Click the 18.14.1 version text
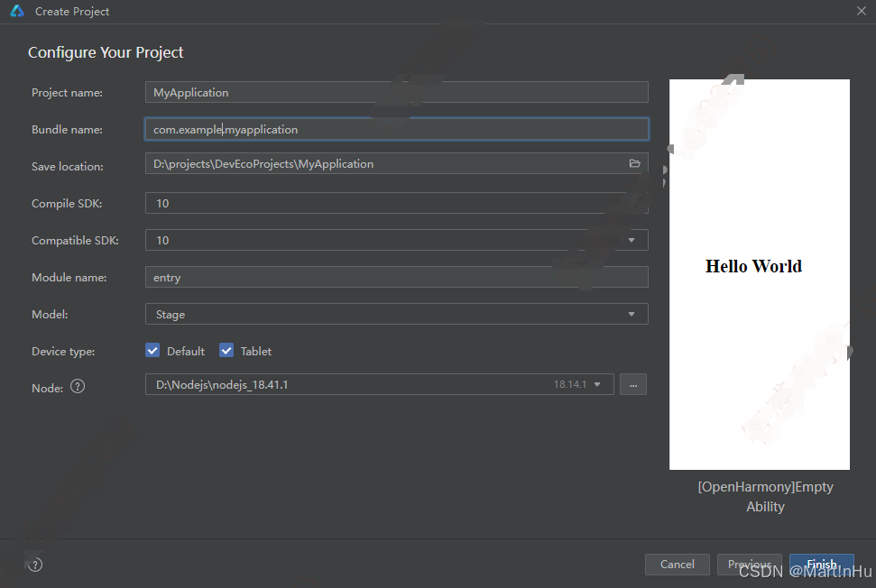The width and height of the screenshot is (876, 588). pyautogui.click(x=570, y=384)
